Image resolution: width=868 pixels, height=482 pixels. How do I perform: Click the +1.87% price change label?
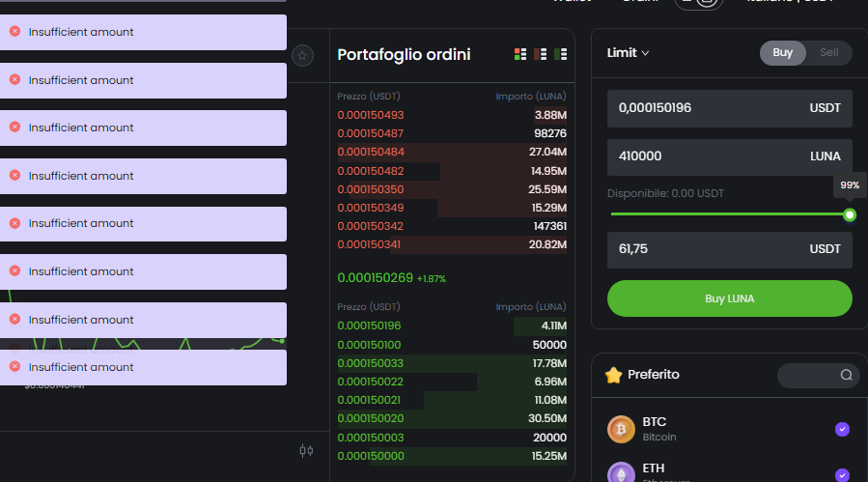(x=432, y=279)
